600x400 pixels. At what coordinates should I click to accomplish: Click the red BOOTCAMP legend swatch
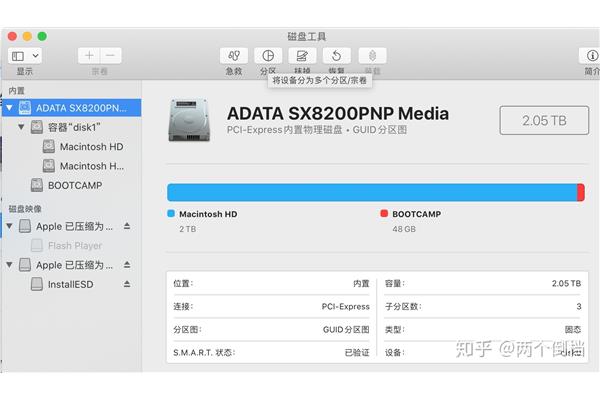tap(384, 214)
